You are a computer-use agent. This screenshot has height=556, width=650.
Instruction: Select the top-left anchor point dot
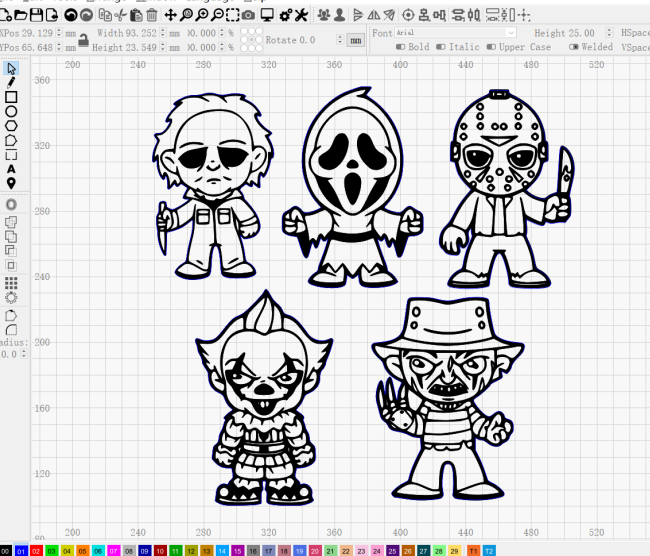tap(244, 31)
